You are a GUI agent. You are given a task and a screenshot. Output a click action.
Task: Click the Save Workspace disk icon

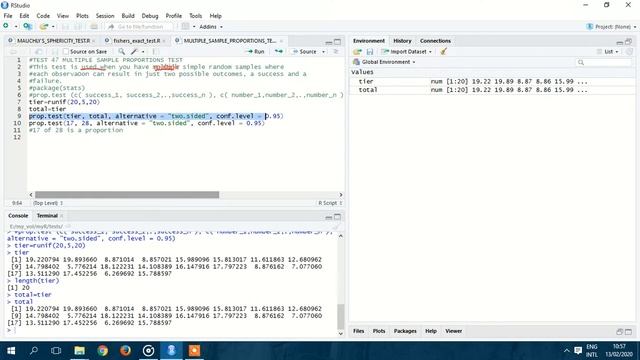point(370,52)
